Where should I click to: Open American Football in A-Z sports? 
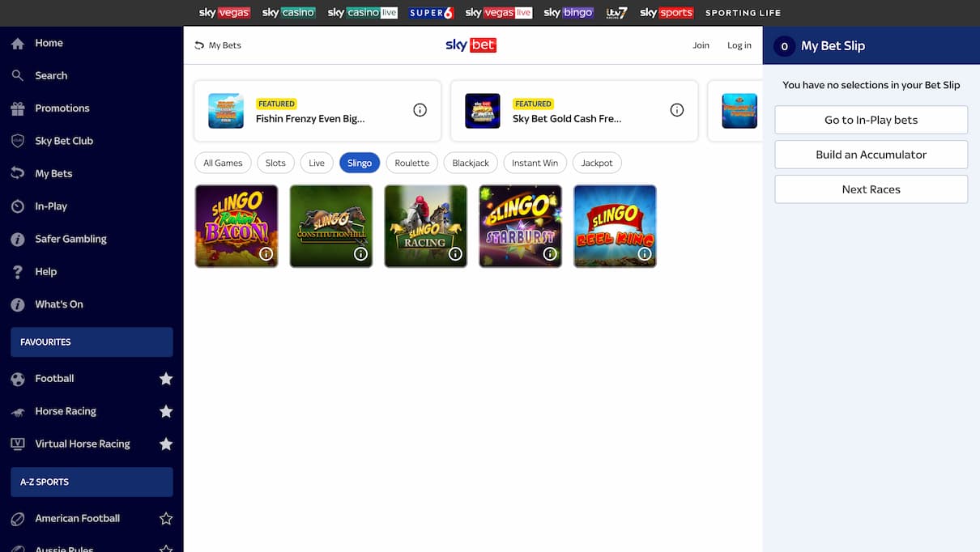coord(78,519)
